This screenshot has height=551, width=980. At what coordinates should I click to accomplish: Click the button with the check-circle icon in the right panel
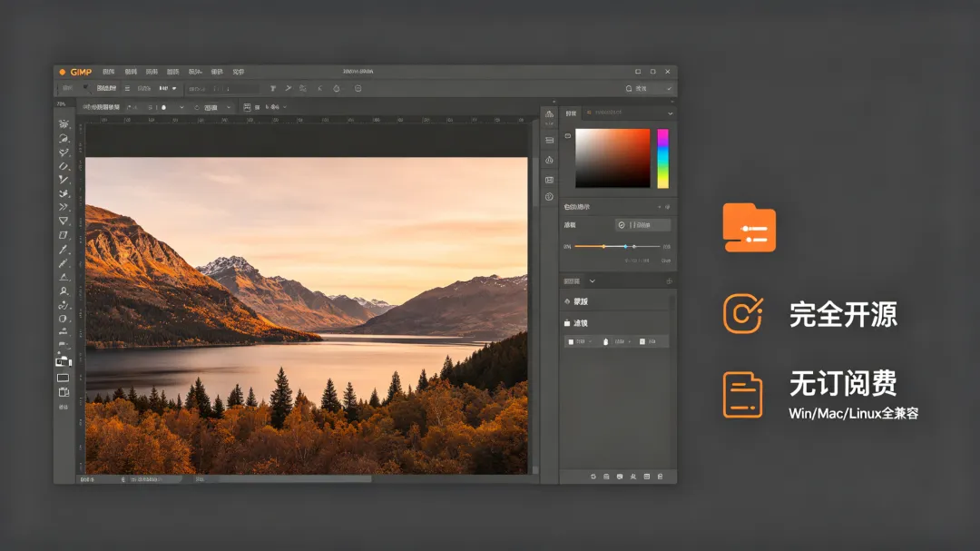[x=643, y=225]
